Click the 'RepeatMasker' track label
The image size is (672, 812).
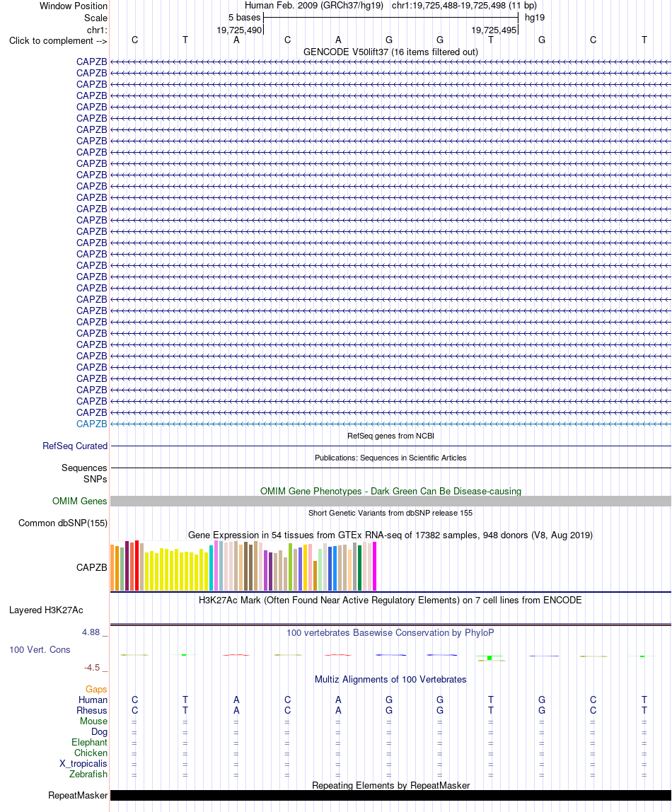(x=78, y=796)
